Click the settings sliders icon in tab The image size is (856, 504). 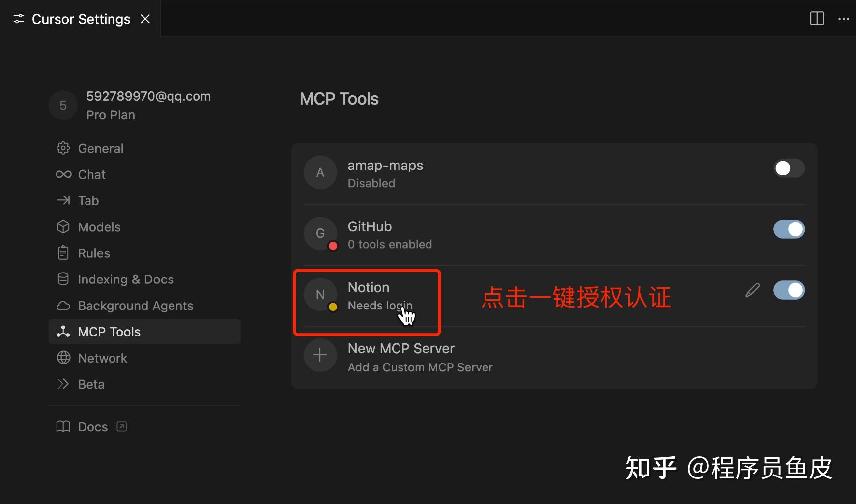click(x=19, y=19)
